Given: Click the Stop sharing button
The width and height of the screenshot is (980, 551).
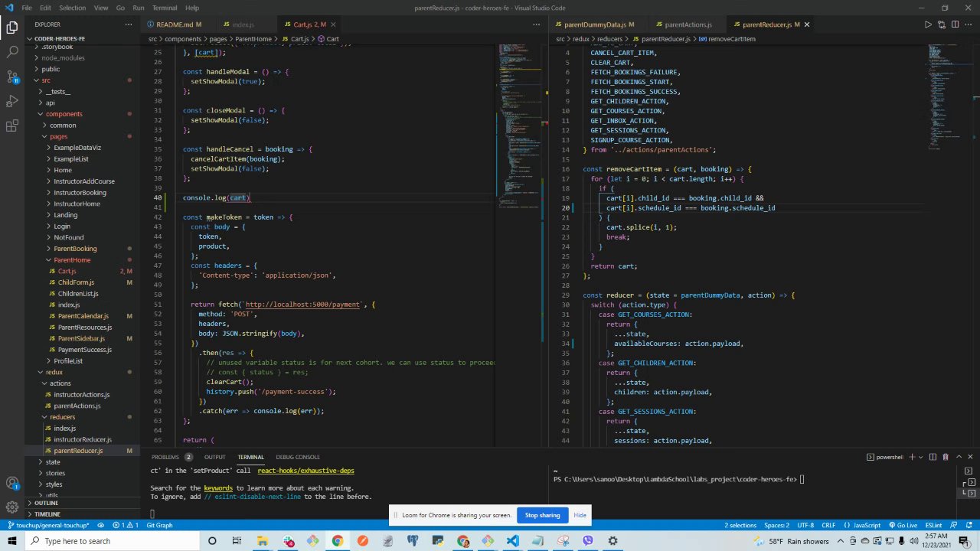Looking at the screenshot, I should pyautogui.click(x=542, y=515).
